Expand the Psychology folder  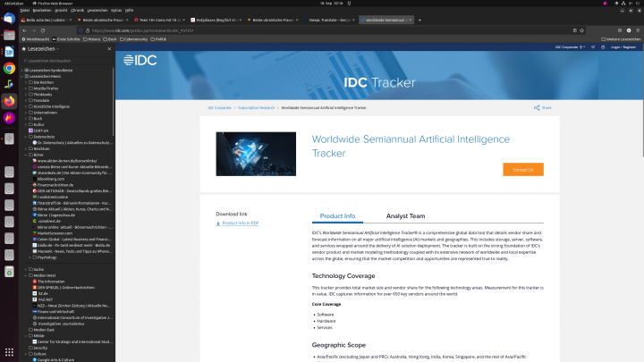click(x=30, y=257)
